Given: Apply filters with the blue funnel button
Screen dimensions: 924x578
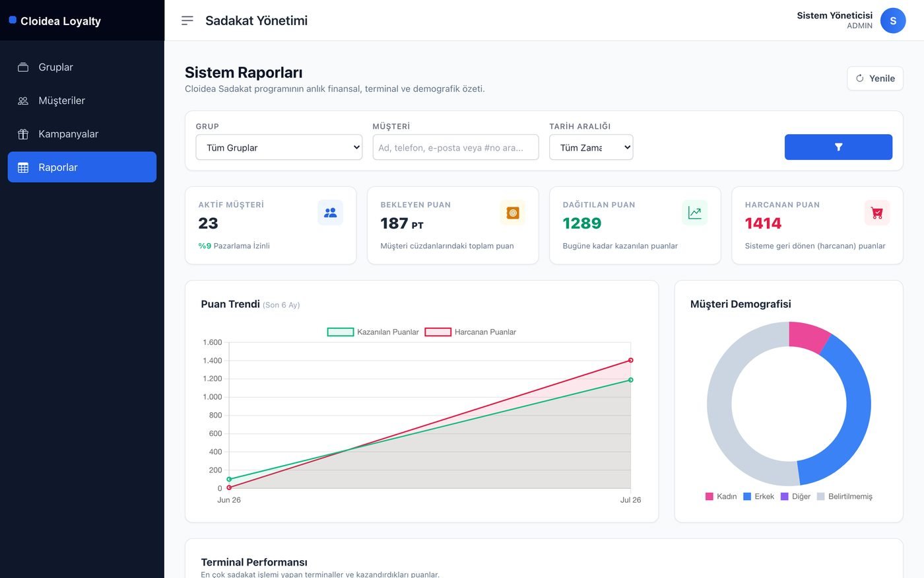Looking at the screenshot, I should point(838,147).
